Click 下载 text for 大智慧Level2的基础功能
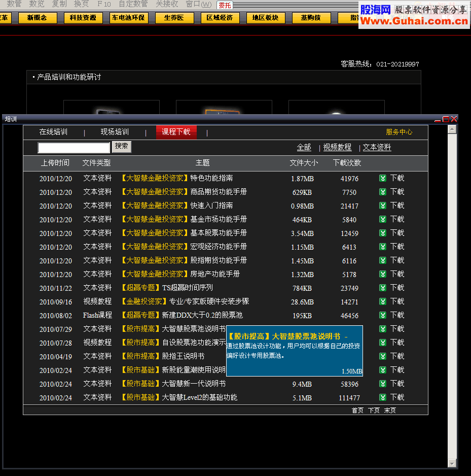The image size is (471, 476). tap(397, 397)
